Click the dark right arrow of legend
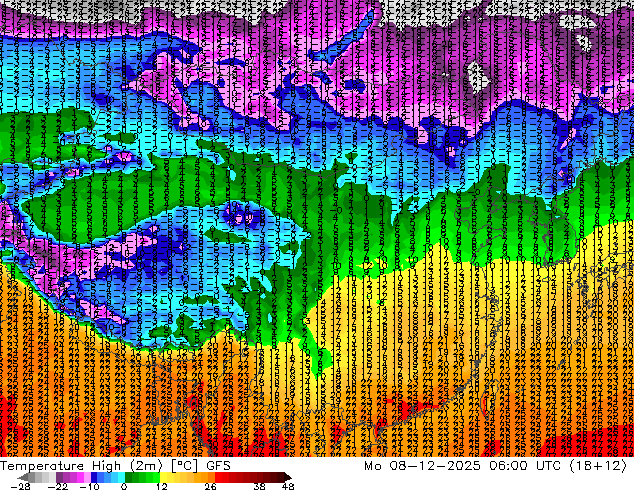This screenshot has width=634, height=490. coord(288,477)
